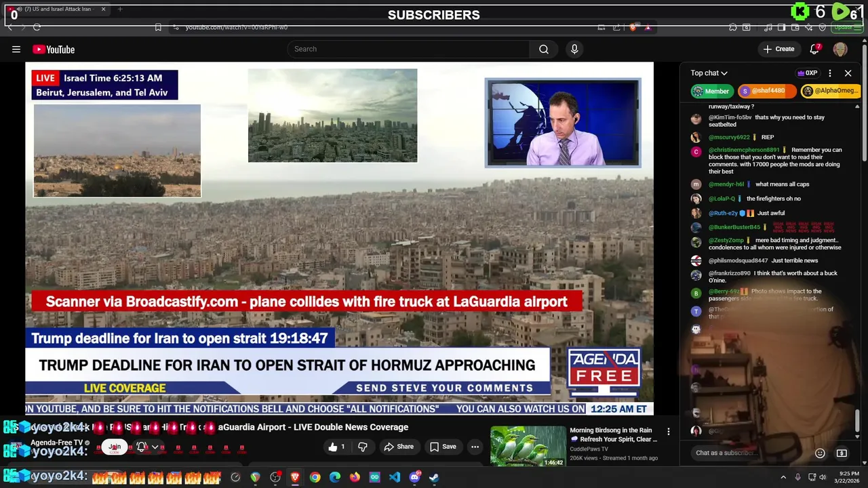Image resolution: width=868 pixels, height=488 pixels.
Task: Click the YouTube search input field
Action: 408,49
